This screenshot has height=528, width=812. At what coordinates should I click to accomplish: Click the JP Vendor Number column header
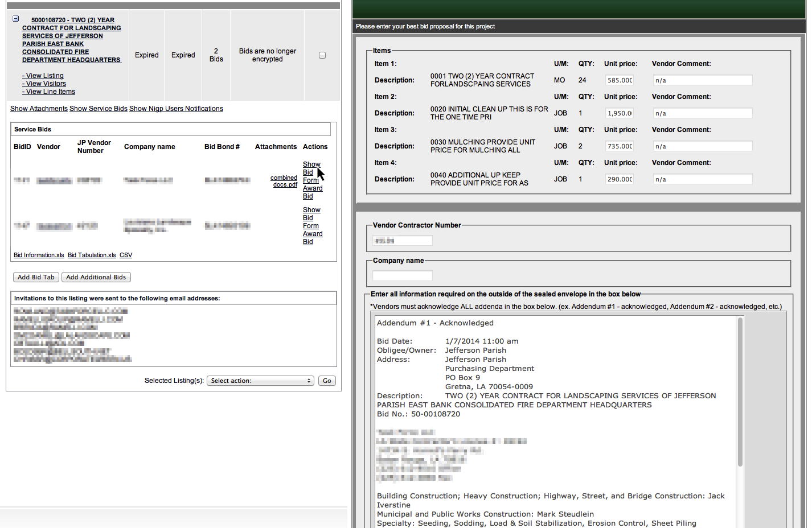(x=94, y=147)
